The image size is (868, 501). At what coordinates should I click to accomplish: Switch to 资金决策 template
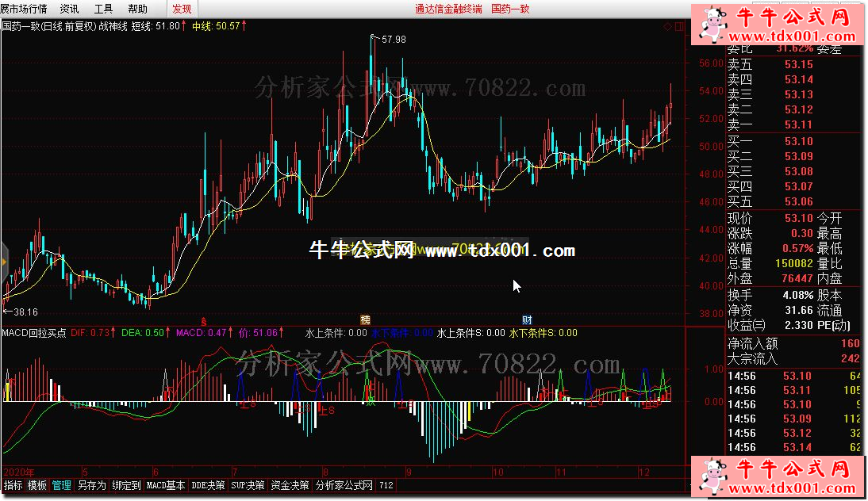[x=290, y=485]
